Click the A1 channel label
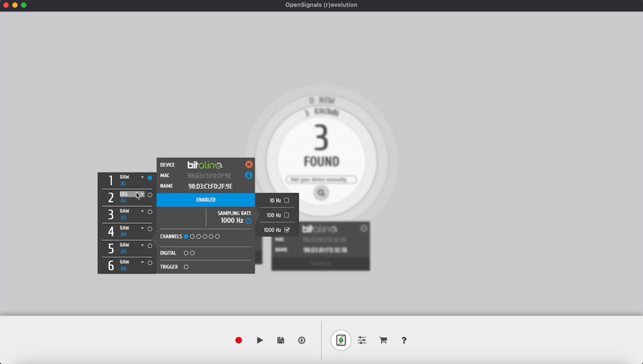The image size is (643, 364). [x=123, y=183]
